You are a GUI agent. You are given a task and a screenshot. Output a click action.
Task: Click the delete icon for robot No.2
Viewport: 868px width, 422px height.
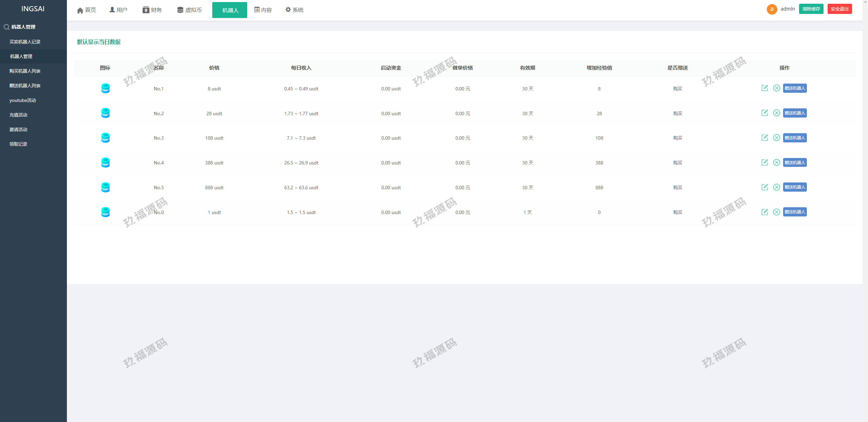[x=776, y=113]
